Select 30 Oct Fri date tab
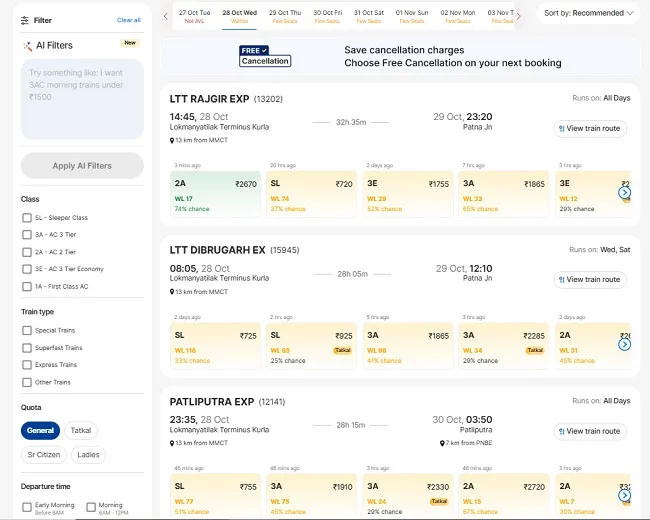This screenshot has height=520, width=650. point(327,17)
